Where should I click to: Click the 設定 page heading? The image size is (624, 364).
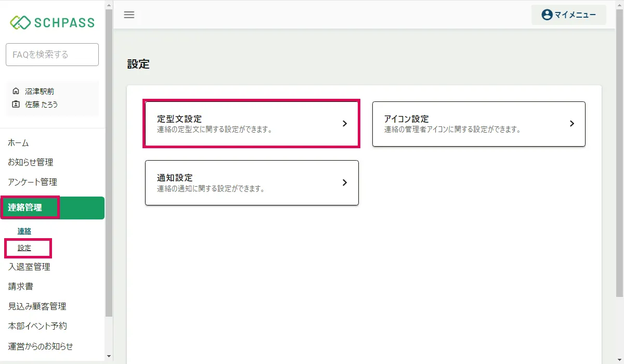click(138, 64)
